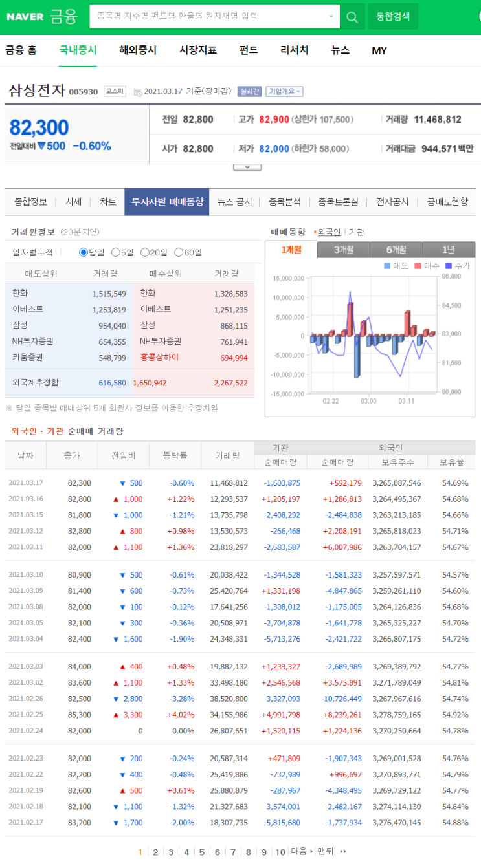Open 뉴스 menu

[x=341, y=50]
